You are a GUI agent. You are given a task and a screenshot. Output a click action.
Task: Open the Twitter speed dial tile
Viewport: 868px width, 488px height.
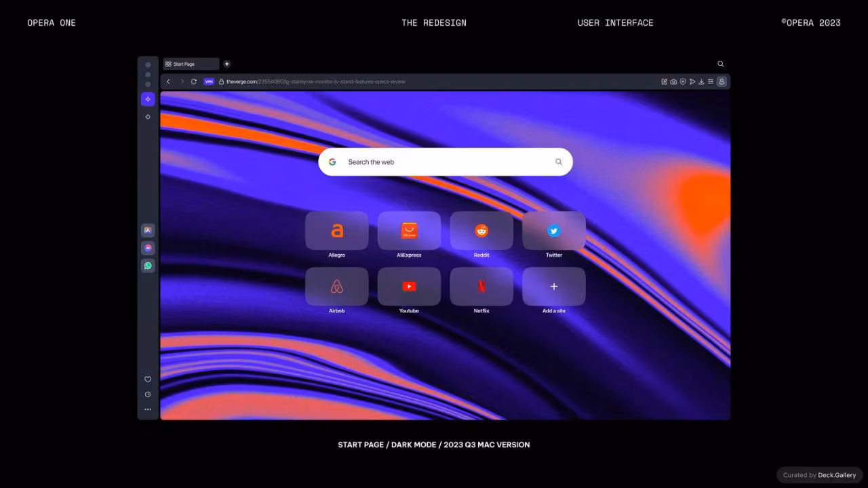pyautogui.click(x=554, y=231)
